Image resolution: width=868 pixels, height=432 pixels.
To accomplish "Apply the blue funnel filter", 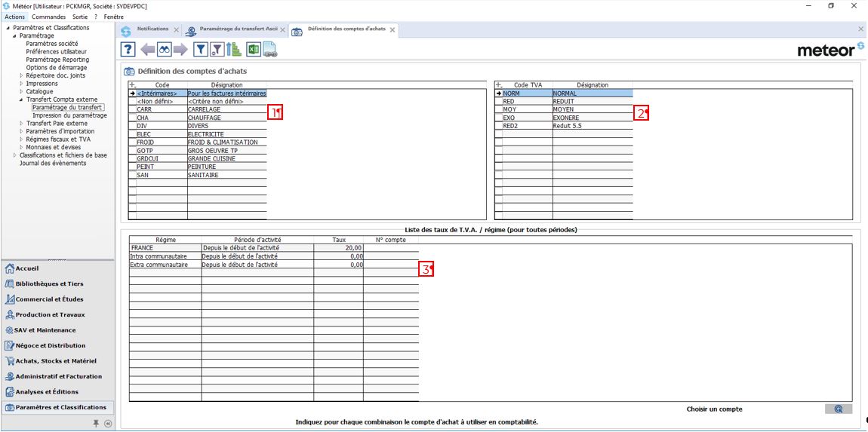I will click(x=200, y=50).
